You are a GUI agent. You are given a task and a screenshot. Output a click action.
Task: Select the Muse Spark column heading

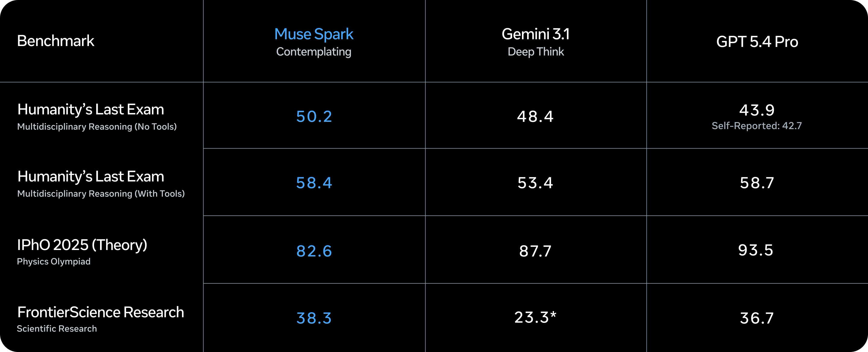click(314, 34)
